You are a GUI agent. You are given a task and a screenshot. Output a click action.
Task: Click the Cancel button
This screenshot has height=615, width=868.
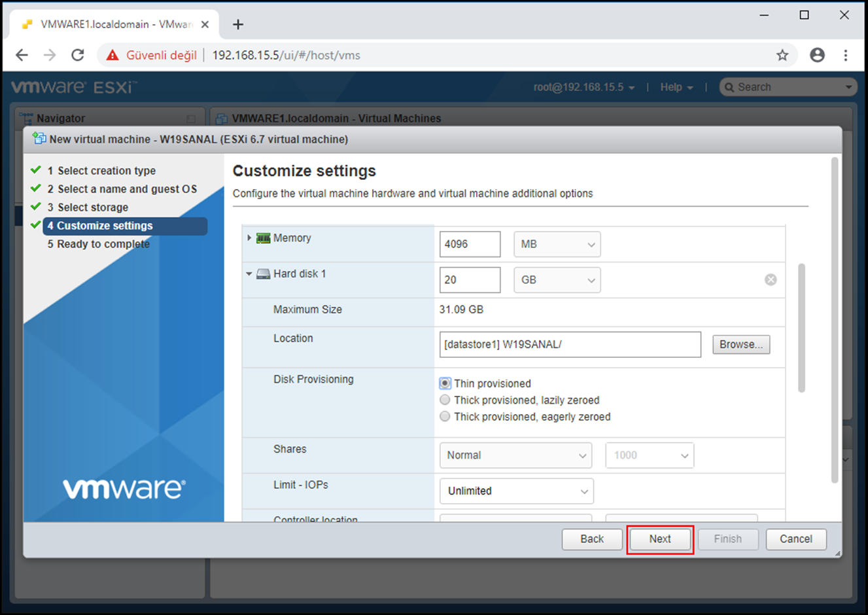796,539
